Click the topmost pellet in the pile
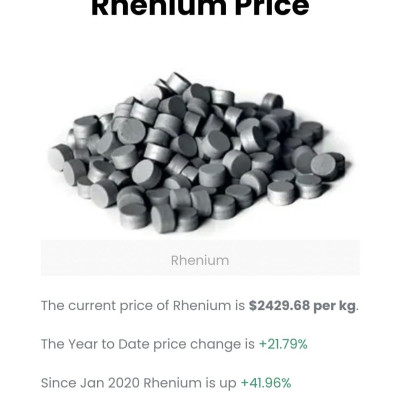Viewport: 400px width, 400px height. click(178, 83)
